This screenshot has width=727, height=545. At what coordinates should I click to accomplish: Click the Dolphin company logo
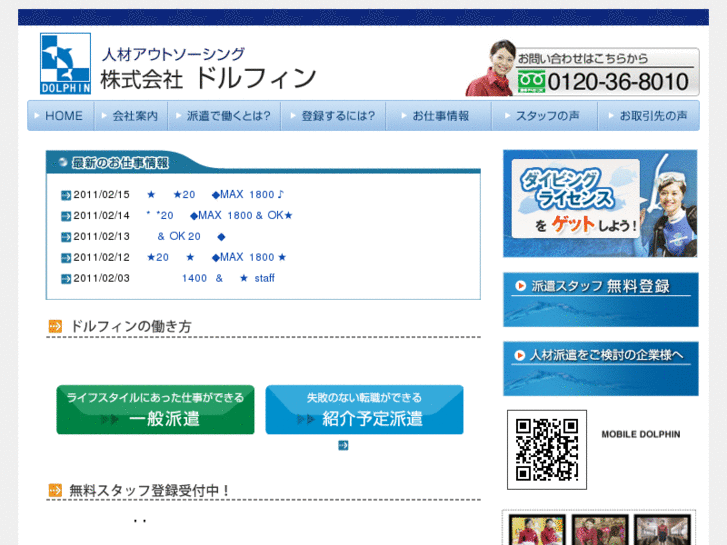[65, 64]
